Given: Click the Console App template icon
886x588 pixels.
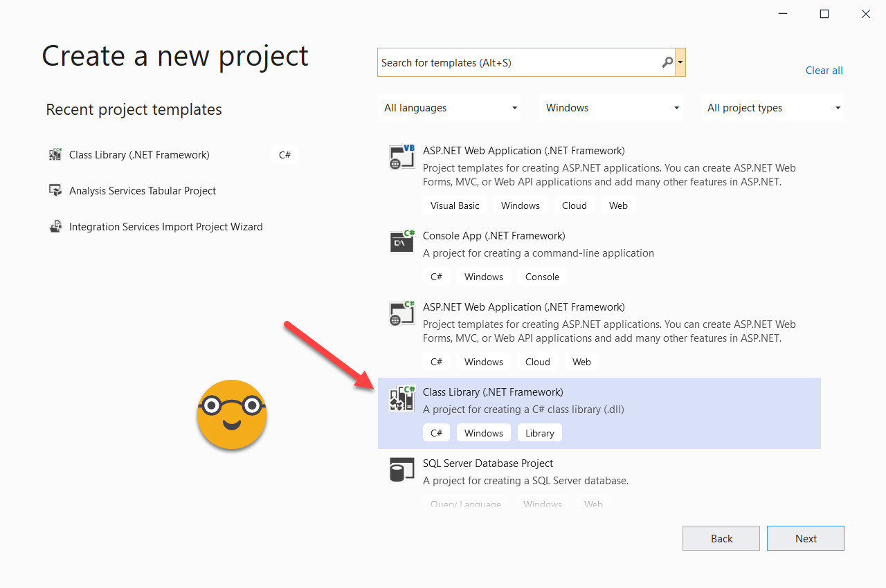Looking at the screenshot, I should (x=402, y=242).
